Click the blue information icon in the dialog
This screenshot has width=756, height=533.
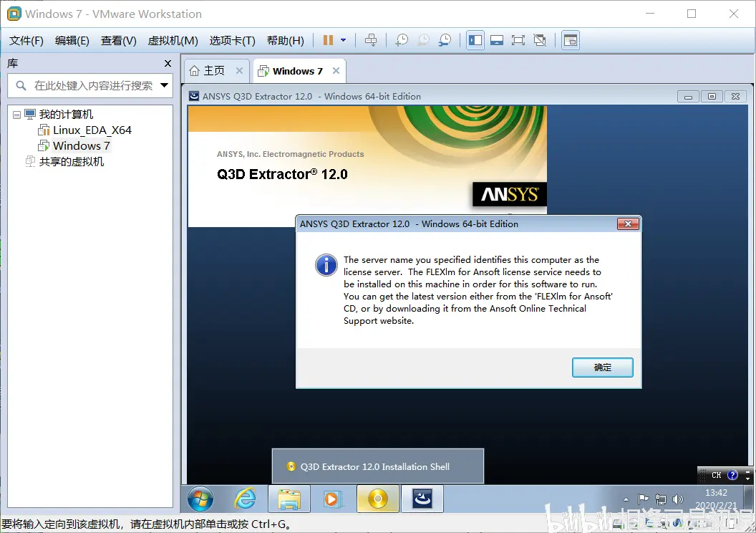(x=326, y=265)
